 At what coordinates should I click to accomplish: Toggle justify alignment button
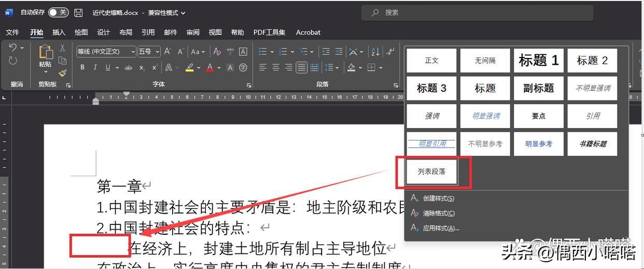coord(302,67)
